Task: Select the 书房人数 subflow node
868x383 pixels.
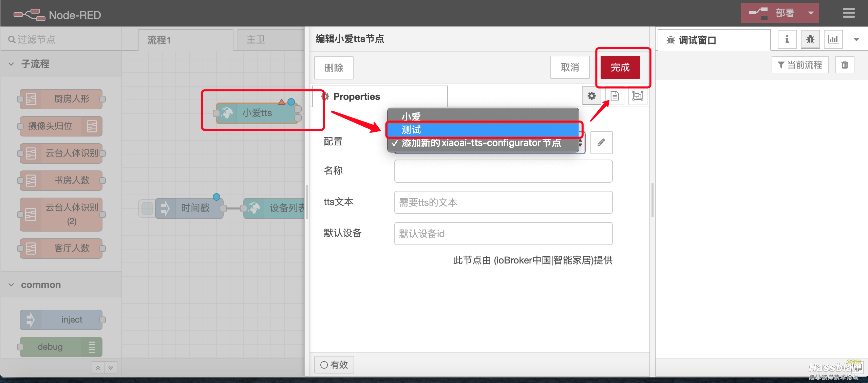Action: click(61, 181)
